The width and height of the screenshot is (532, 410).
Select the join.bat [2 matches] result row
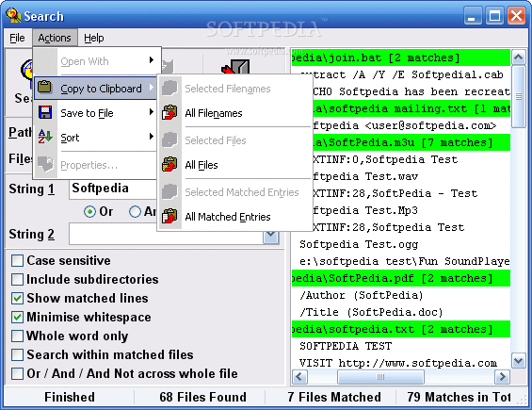(x=401, y=57)
